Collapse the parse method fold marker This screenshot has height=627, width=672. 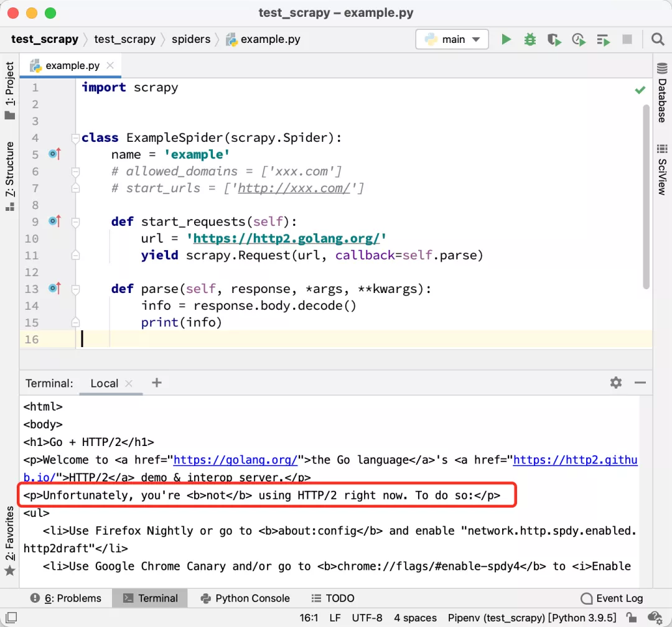75,289
